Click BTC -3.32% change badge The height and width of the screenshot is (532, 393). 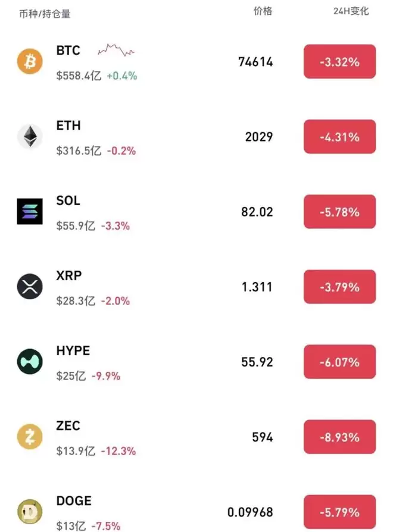coord(340,61)
